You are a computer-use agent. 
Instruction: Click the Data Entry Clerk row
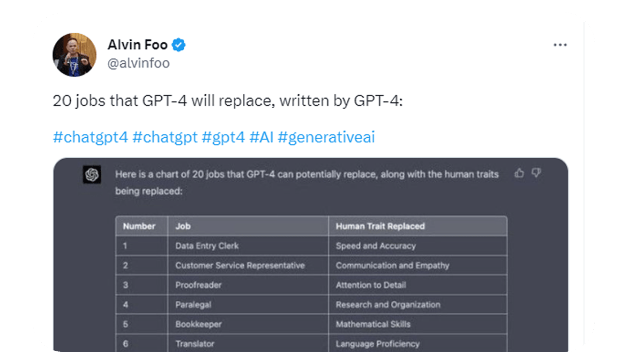tap(207, 246)
